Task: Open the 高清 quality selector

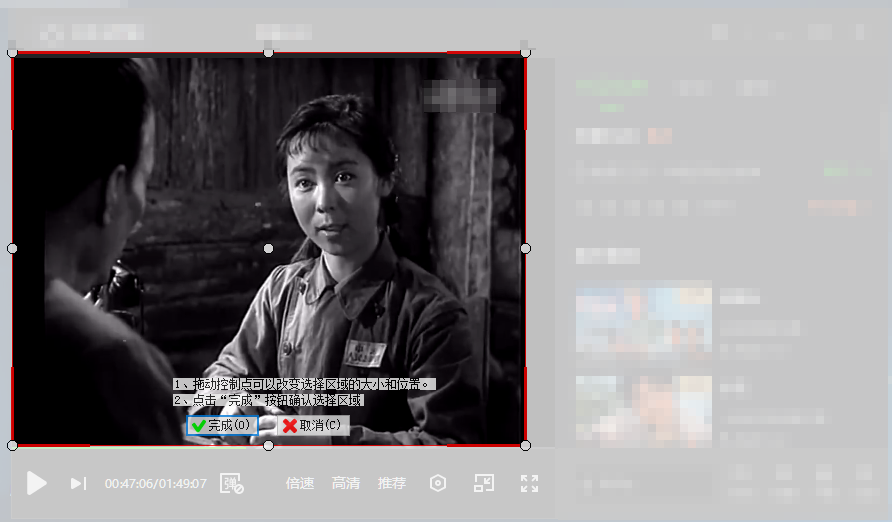Action: click(346, 484)
